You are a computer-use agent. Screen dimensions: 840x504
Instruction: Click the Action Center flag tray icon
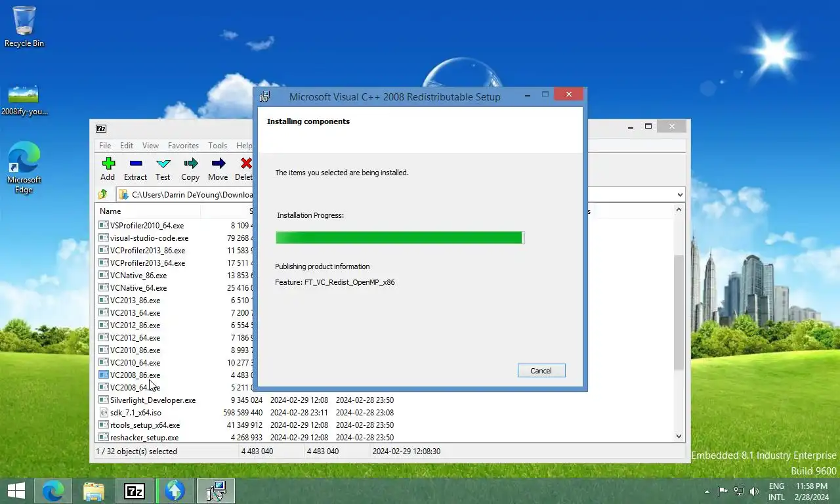[x=723, y=491]
